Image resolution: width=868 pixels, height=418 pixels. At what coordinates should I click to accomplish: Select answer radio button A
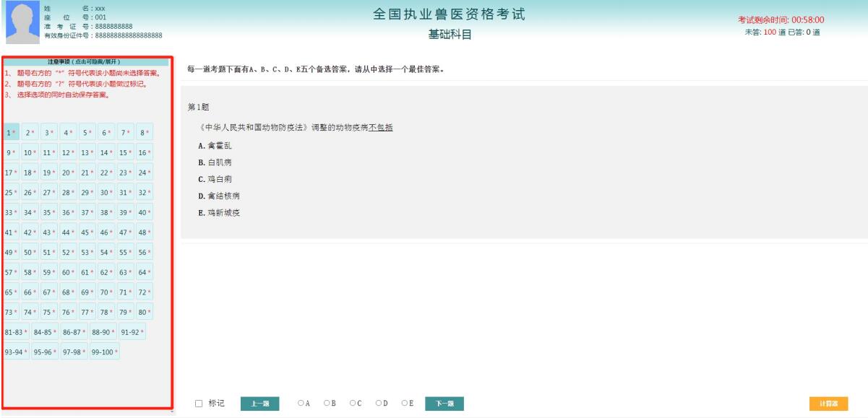click(301, 404)
